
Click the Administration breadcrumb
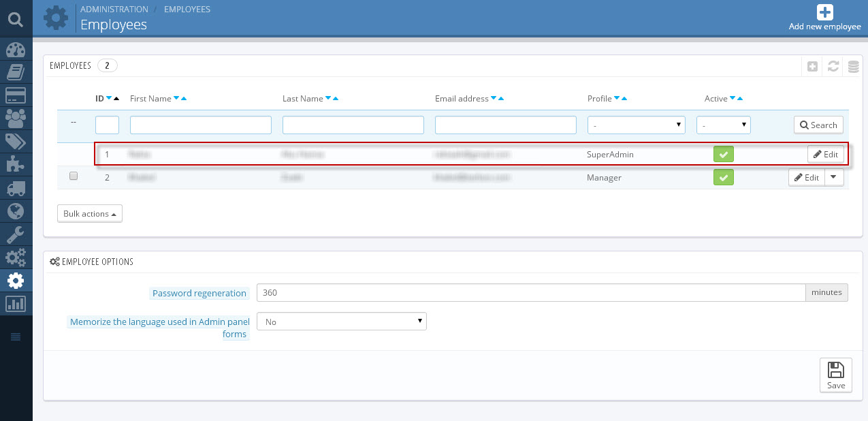pyautogui.click(x=114, y=10)
